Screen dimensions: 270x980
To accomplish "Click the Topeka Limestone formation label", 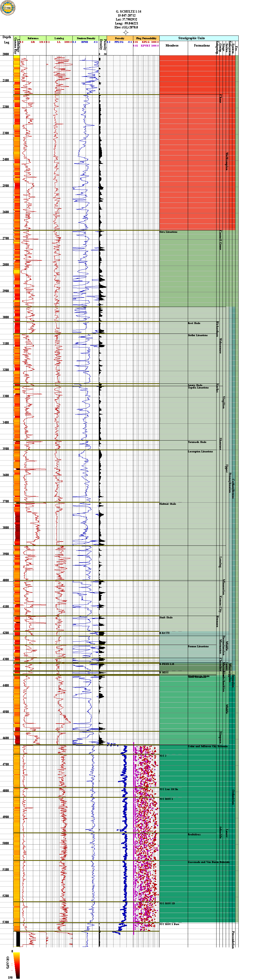I will point(198,388).
